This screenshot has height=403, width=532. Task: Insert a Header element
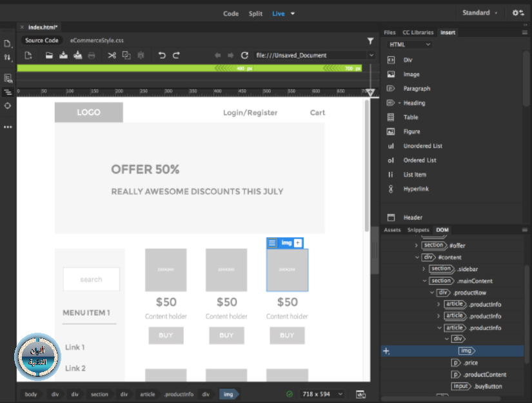[x=413, y=217]
